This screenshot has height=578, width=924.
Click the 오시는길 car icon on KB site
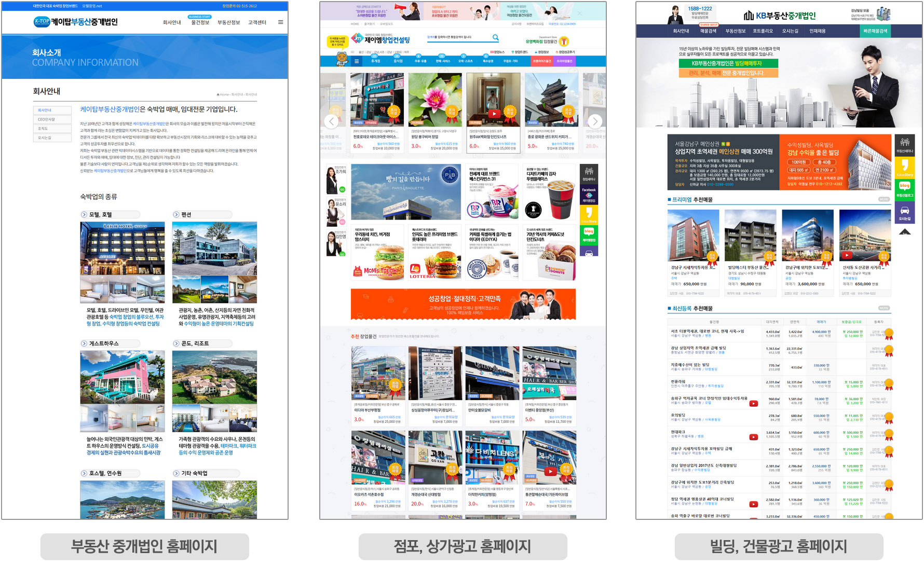(904, 212)
